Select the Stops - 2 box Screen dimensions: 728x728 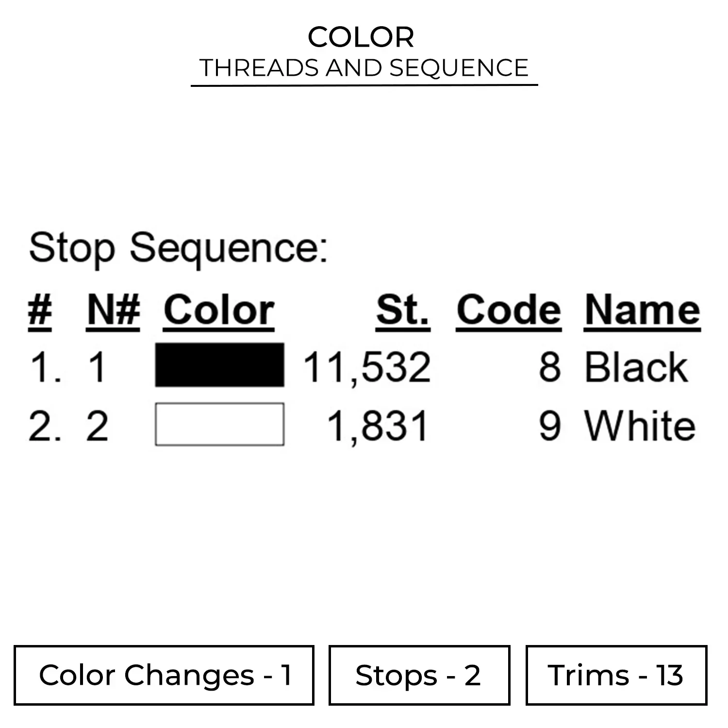419,675
